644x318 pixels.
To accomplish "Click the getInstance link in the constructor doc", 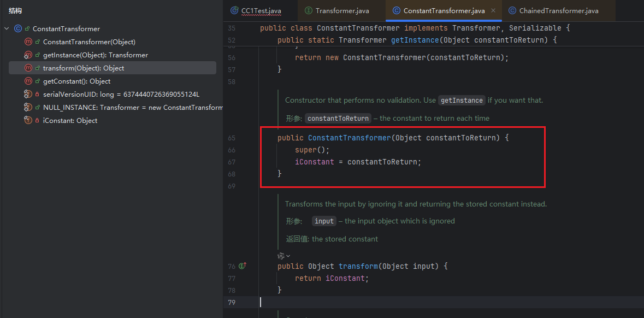I will click(462, 101).
